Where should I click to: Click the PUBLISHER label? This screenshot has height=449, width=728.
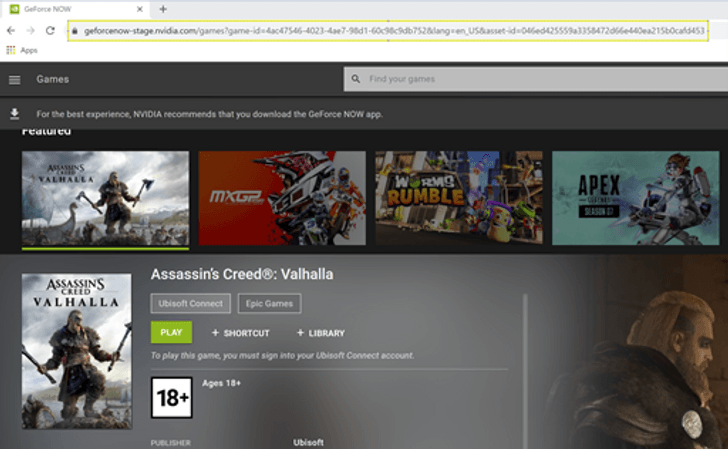coord(170,442)
